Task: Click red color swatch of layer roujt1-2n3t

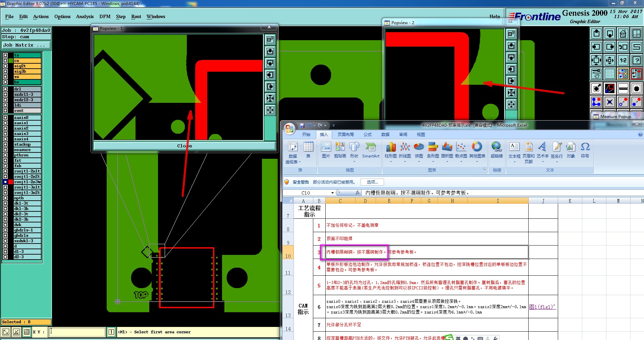Action: (11, 182)
